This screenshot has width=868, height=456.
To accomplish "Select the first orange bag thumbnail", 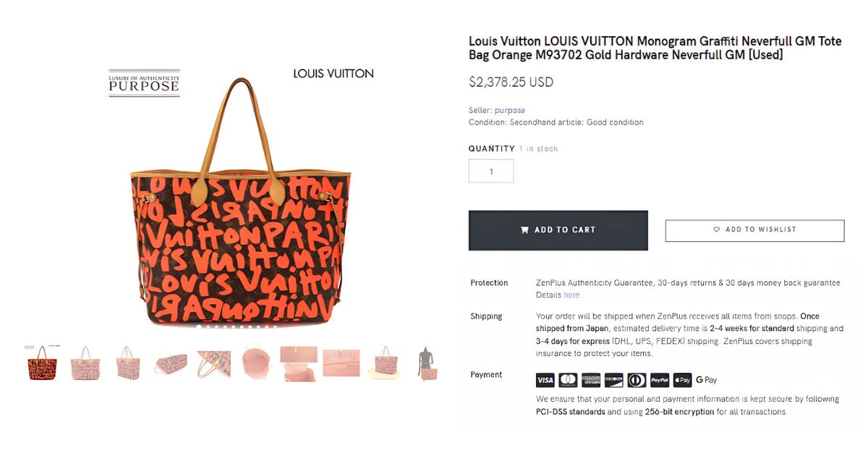I will 42,363.
